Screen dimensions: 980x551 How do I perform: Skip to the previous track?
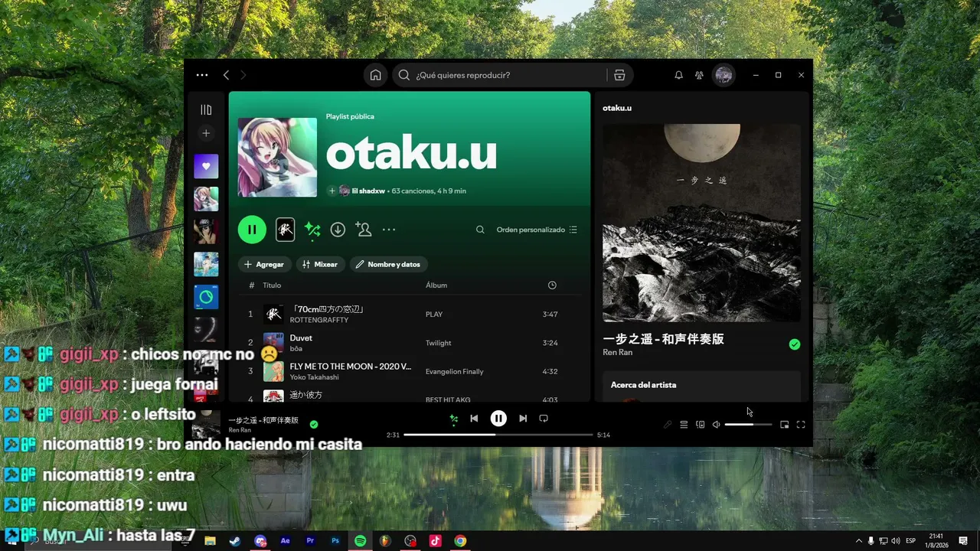[x=474, y=419]
